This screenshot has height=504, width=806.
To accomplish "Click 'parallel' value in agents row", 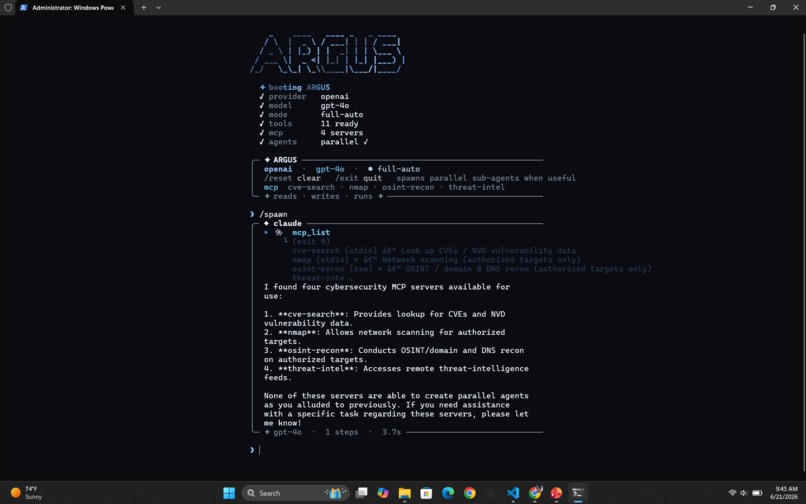I will [x=339, y=142].
